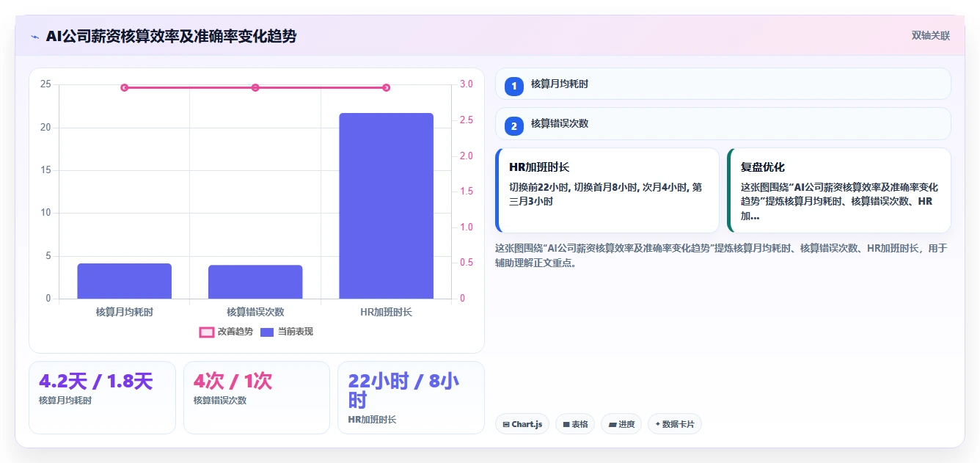Click the right axis value 3.0

(x=467, y=84)
